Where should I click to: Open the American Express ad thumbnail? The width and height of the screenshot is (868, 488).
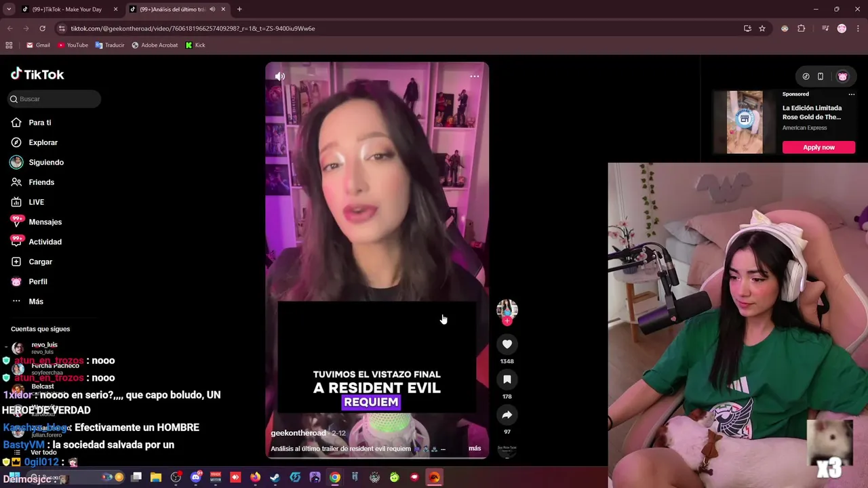(x=745, y=122)
